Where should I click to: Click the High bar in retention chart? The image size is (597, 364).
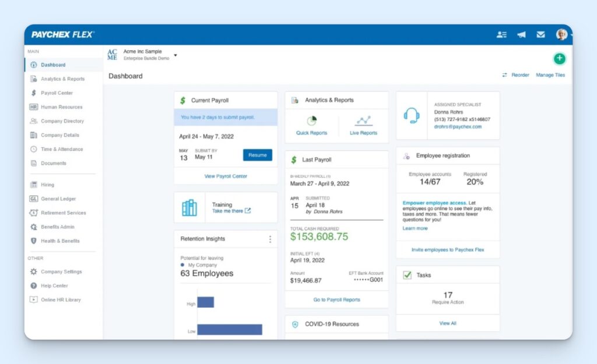206,302
